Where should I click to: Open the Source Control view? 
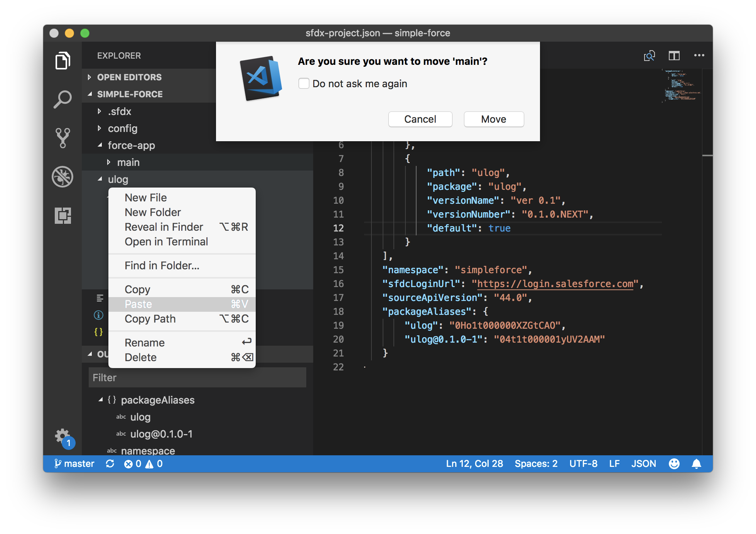[63, 138]
